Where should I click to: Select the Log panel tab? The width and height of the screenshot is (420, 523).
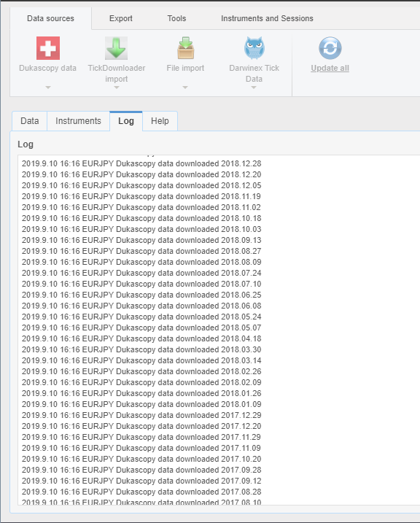[126, 121]
